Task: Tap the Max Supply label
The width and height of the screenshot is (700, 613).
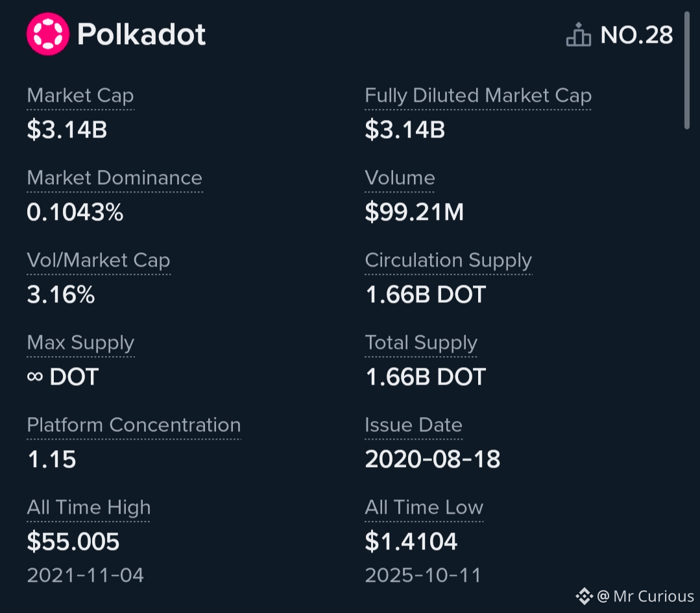Action: pyautogui.click(x=80, y=343)
